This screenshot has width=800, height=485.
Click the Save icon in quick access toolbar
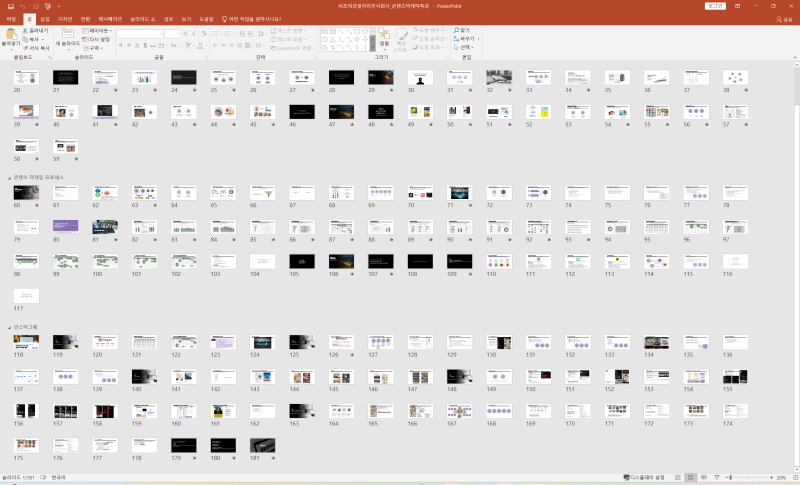(10, 6)
